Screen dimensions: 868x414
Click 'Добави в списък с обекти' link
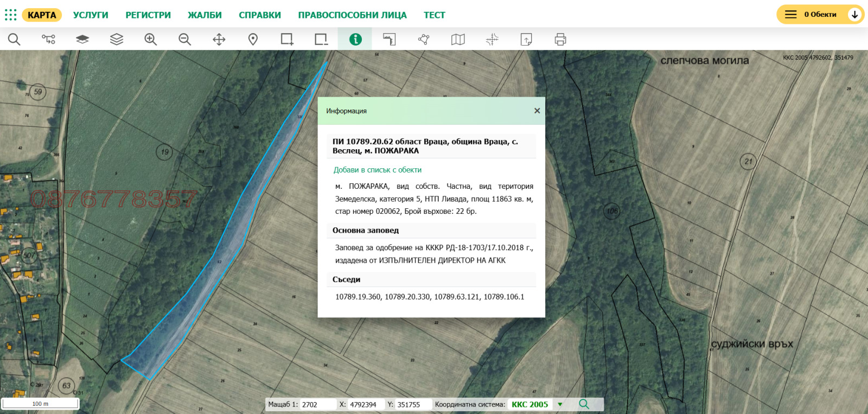pyautogui.click(x=378, y=170)
